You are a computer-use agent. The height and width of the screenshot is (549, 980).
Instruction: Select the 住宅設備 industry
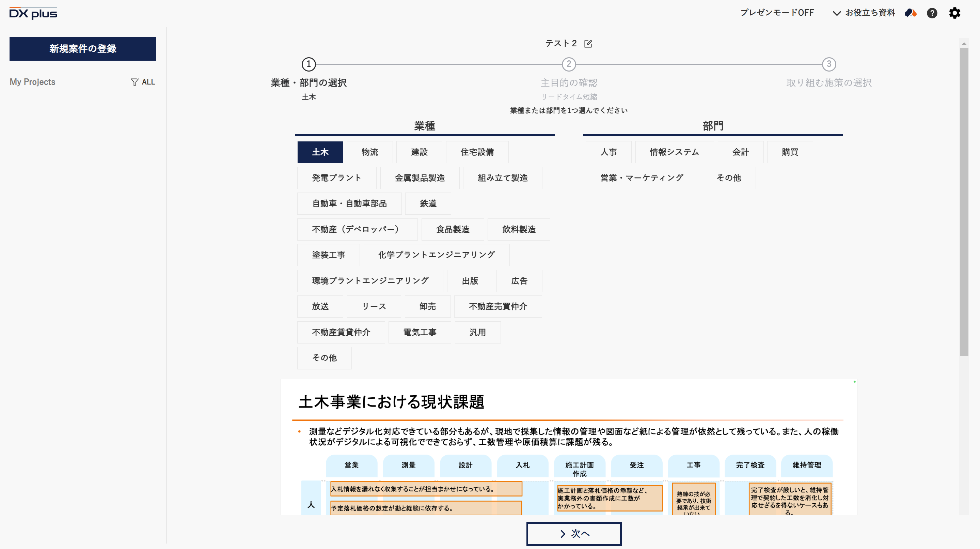pos(477,152)
